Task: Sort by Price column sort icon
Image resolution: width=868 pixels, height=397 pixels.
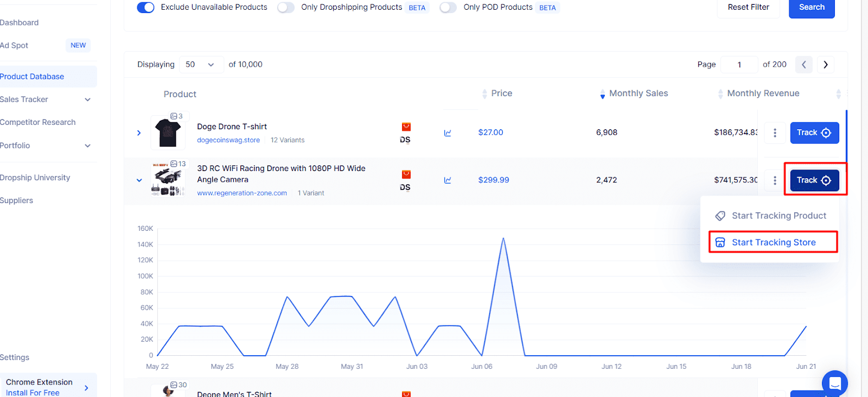Action: coord(484,94)
